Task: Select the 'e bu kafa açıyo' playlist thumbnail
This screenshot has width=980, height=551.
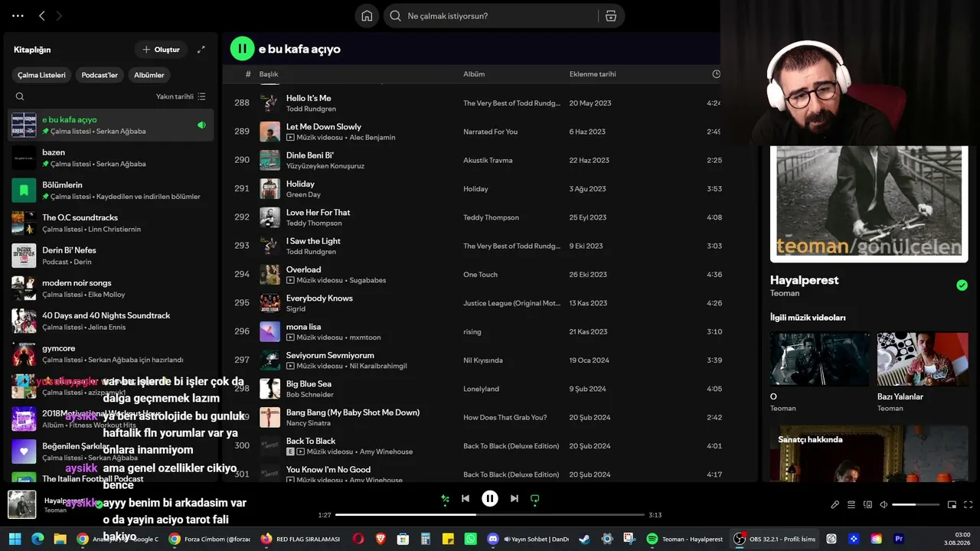Action: pos(24,126)
